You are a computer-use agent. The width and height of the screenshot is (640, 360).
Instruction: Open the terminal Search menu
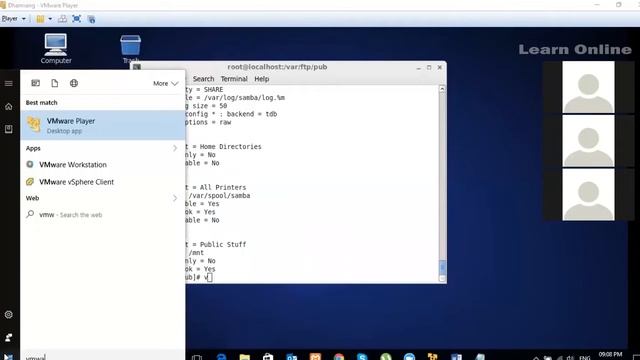tap(203, 79)
